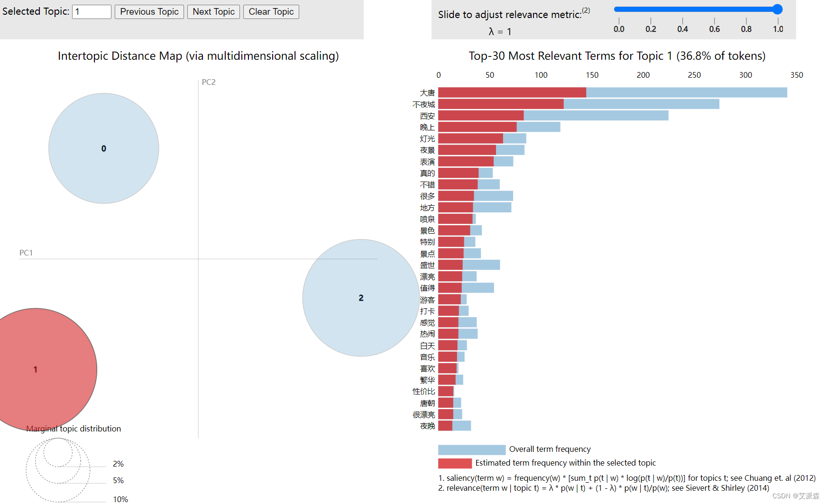Select topic circle 0 on the map

coord(104,148)
